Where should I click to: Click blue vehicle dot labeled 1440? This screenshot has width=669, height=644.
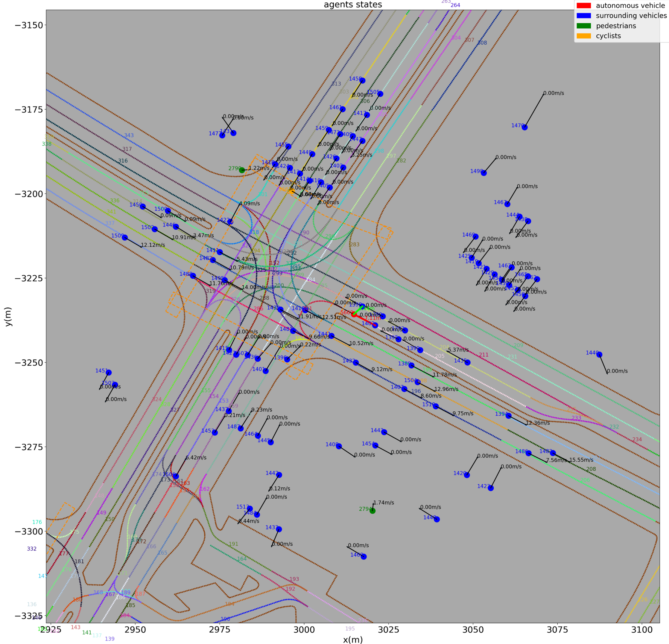click(599, 355)
